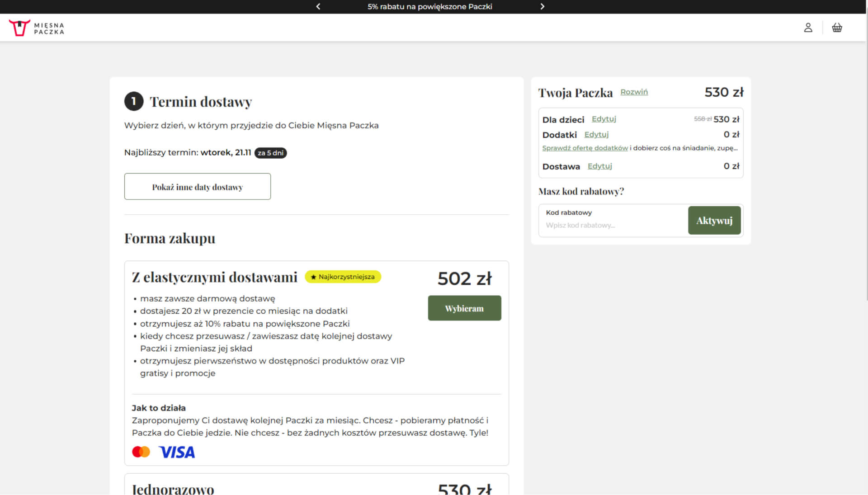This screenshot has width=868, height=495.
Task: Show other delivery dates button
Action: point(197,186)
